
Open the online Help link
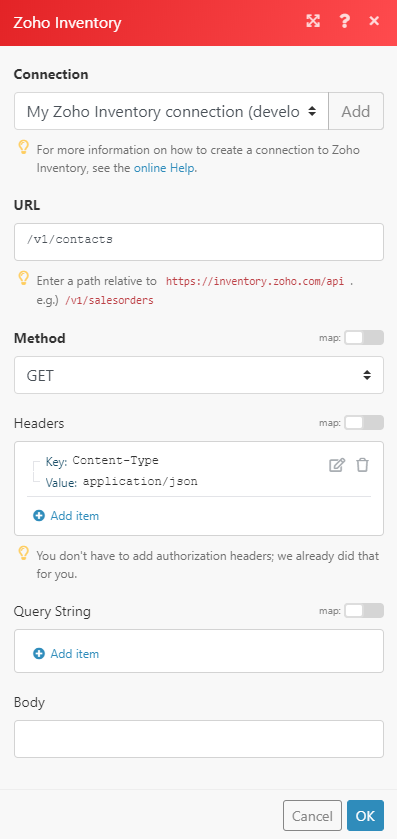[164, 168]
